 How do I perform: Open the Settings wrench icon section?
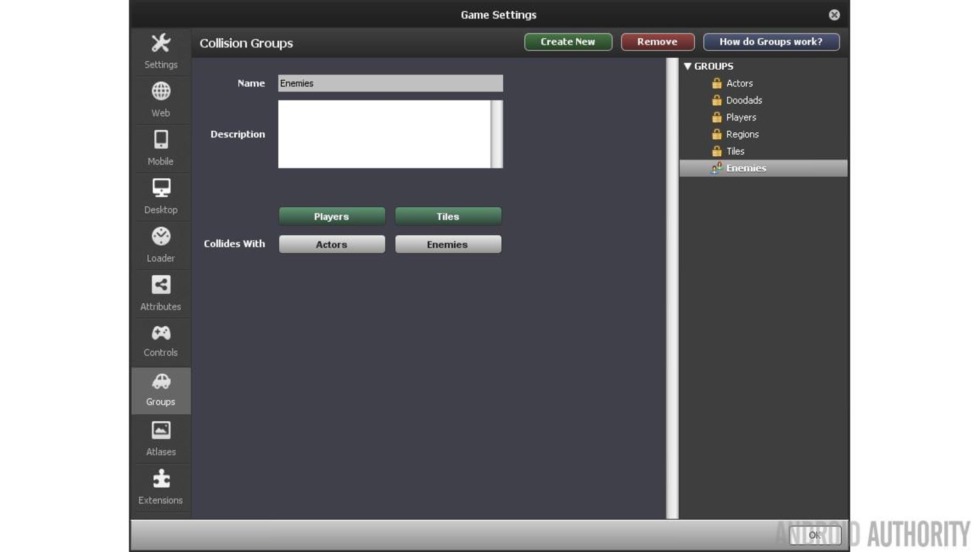(x=161, y=50)
